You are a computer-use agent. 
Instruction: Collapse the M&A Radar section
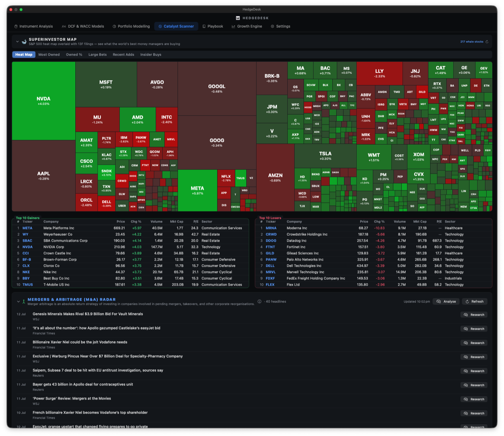(x=18, y=302)
